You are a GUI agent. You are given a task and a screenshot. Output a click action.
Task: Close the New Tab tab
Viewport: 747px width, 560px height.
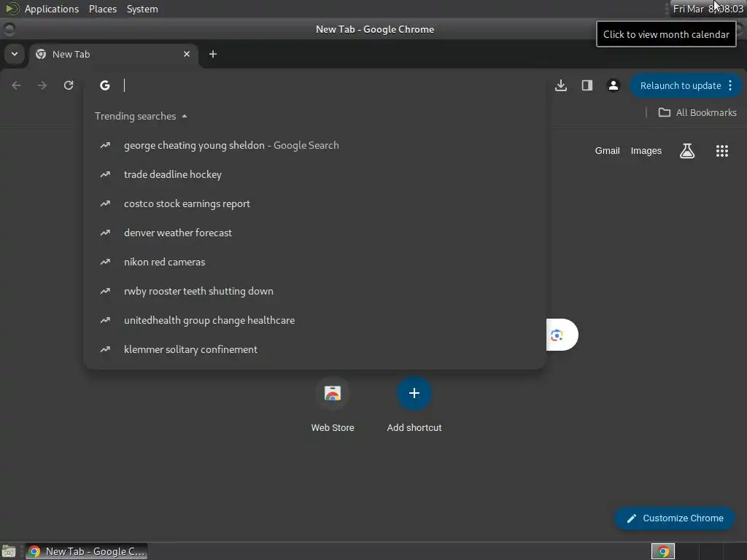coord(187,54)
